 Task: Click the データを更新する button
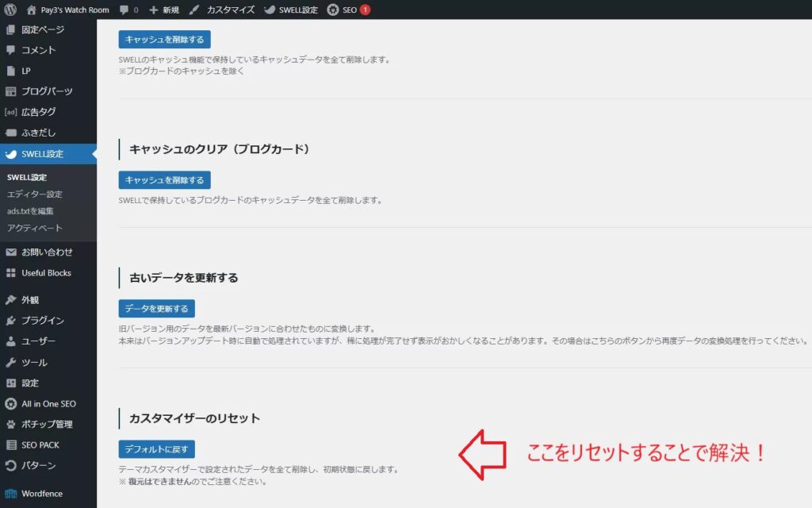click(x=157, y=309)
